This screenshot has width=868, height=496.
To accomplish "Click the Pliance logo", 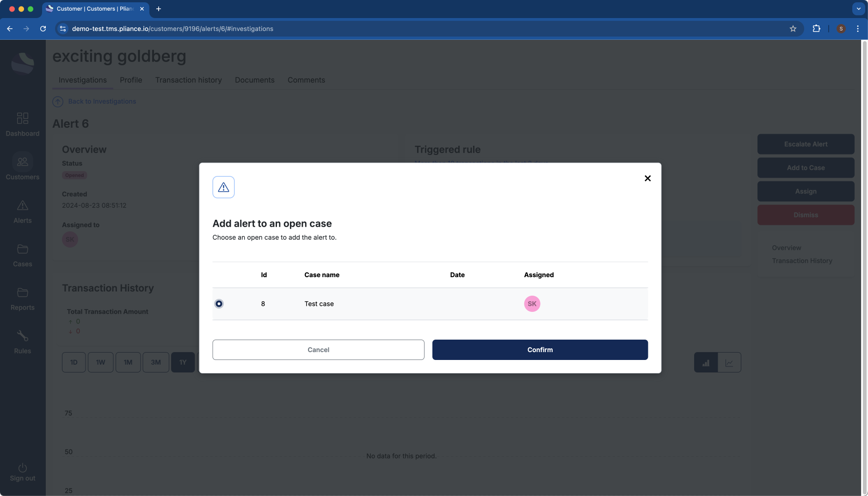I will [x=22, y=63].
